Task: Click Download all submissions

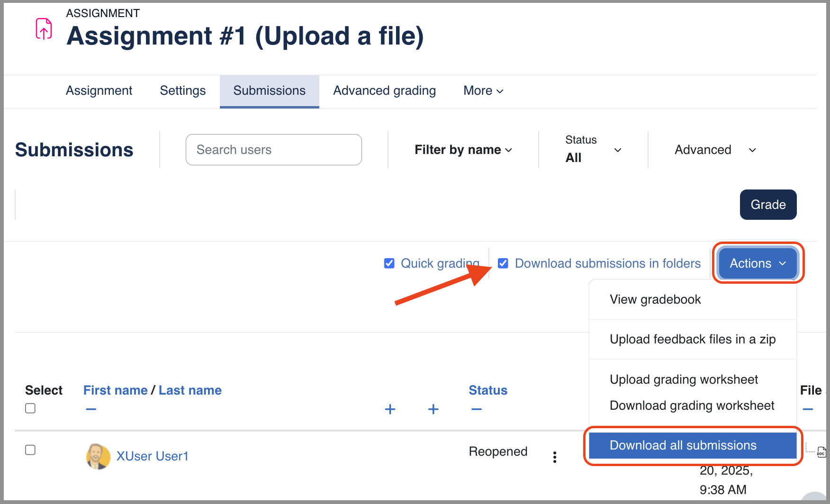Action: pos(693,445)
